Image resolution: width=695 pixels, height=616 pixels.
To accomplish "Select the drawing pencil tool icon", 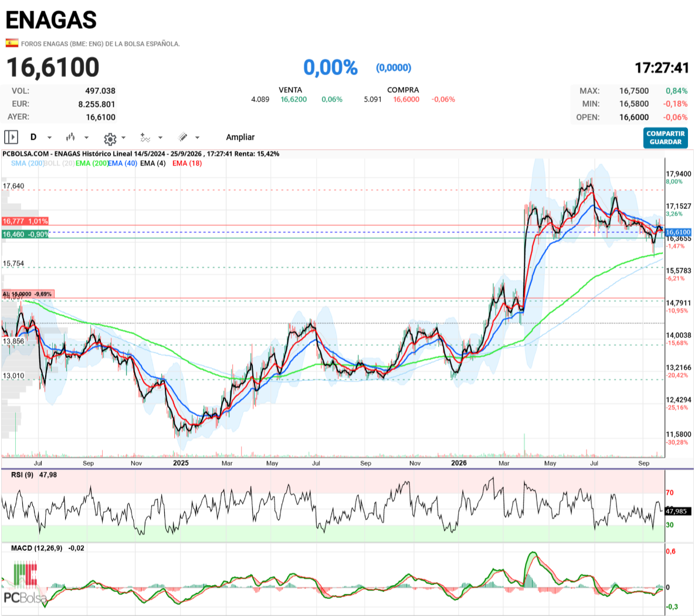I will click(182, 137).
